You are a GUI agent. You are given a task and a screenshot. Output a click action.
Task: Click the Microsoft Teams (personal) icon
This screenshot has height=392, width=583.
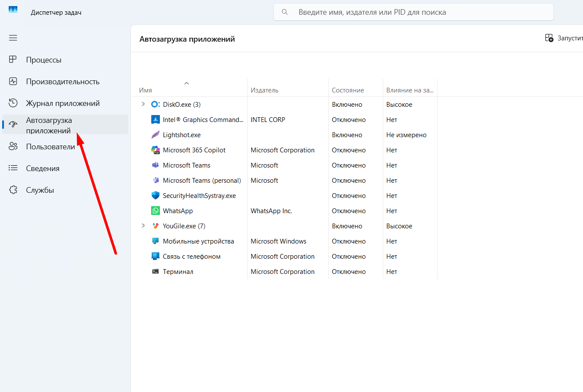156,180
